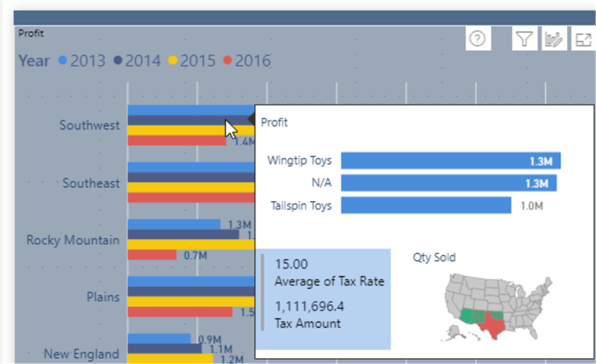The image size is (596, 364).
Task: Click the Tax Amount value card
Action: point(309,315)
